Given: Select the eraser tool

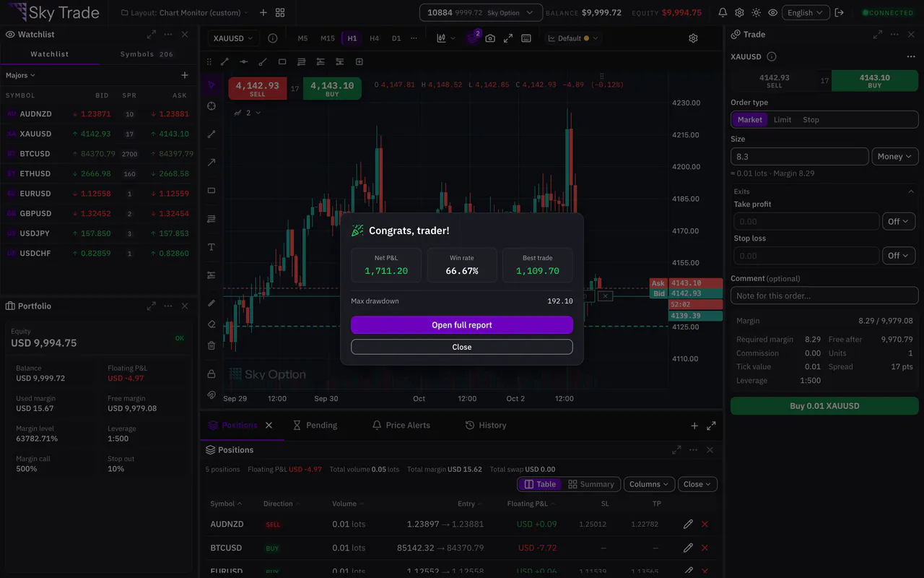Looking at the screenshot, I should pyautogui.click(x=212, y=324).
